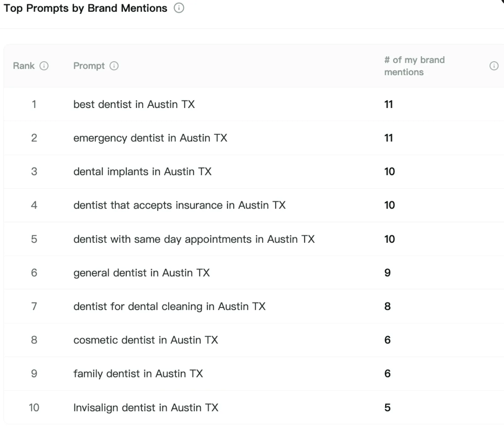Click mentions value 10 for same day appointments row
The image size is (504, 427).
pyautogui.click(x=390, y=239)
